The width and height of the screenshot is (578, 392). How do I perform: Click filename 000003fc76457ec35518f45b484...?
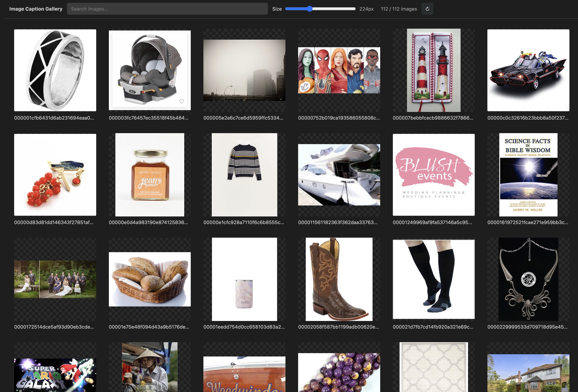click(149, 118)
